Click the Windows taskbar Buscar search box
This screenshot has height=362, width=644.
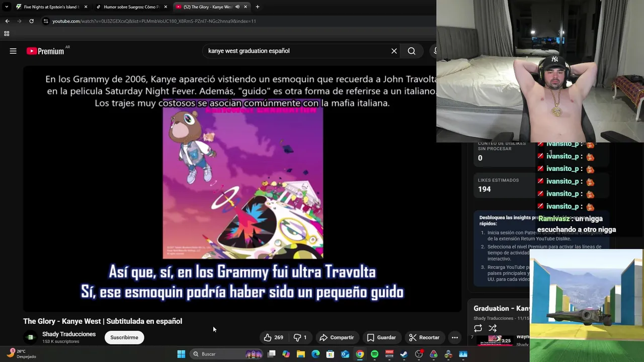coord(226,354)
